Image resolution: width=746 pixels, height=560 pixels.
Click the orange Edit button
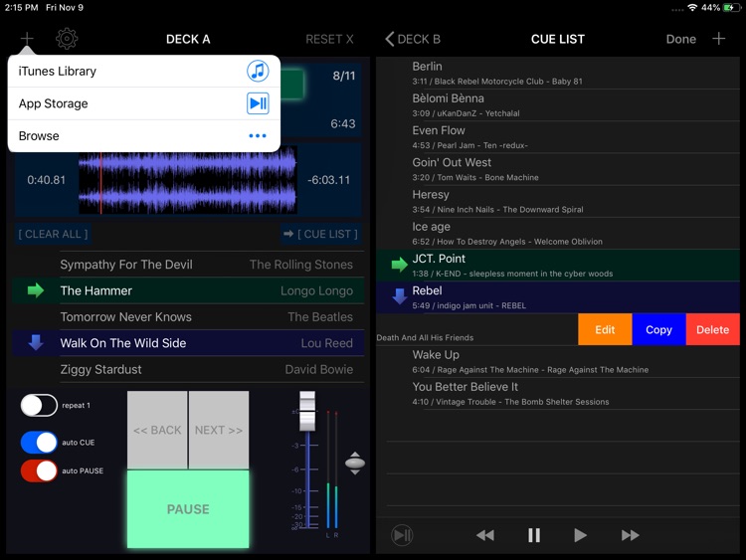click(605, 329)
